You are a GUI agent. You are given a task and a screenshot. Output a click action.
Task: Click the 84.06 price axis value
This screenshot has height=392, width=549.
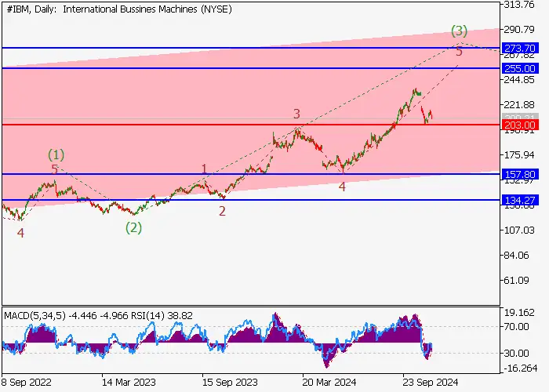[516, 255]
